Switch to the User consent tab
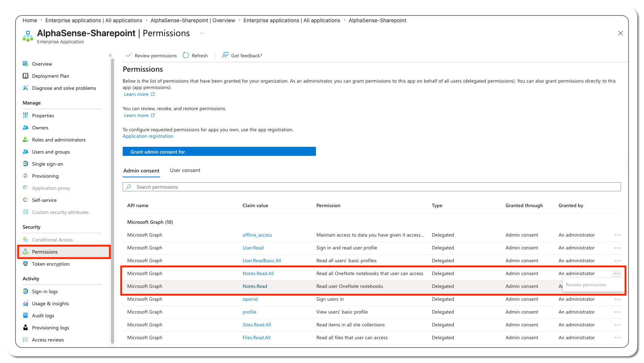The width and height of the screenshot is (644, 363). pyautogui.click(x=185, y=171)
